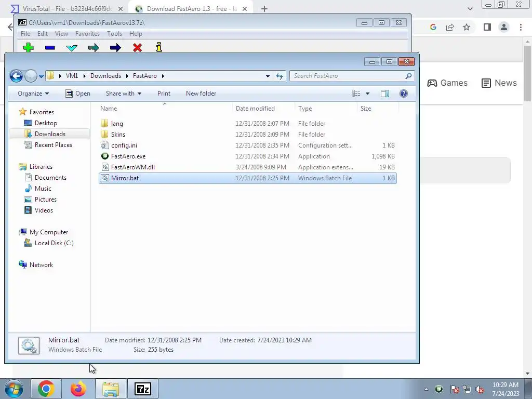532x399 pixels.
Task: Click the Chrome share page icon
Action: (450, 27)
